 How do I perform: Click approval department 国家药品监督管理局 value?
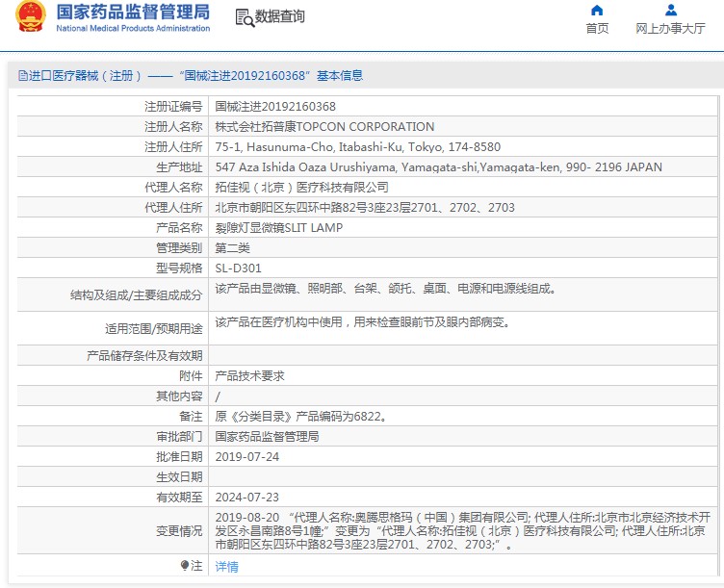267,437
